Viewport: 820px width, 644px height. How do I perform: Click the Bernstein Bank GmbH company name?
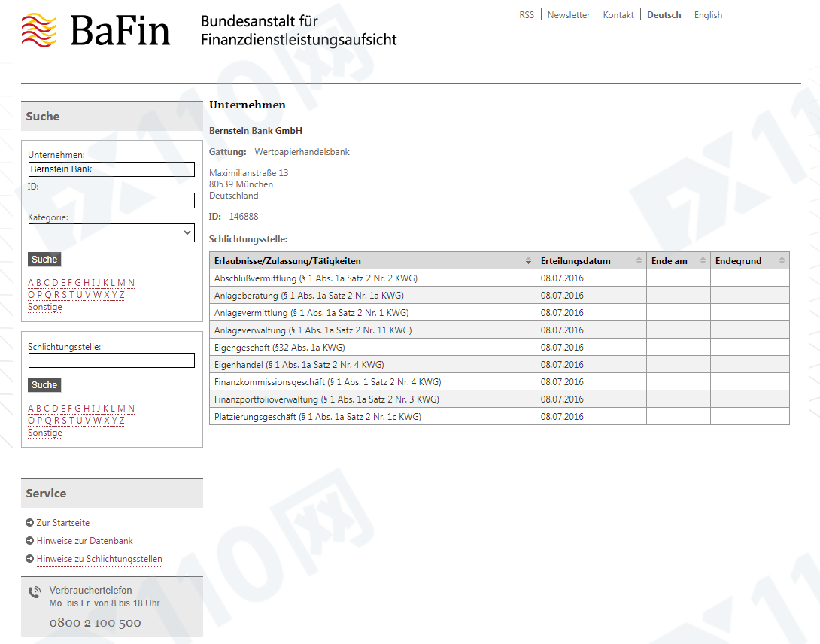(256, 131)
